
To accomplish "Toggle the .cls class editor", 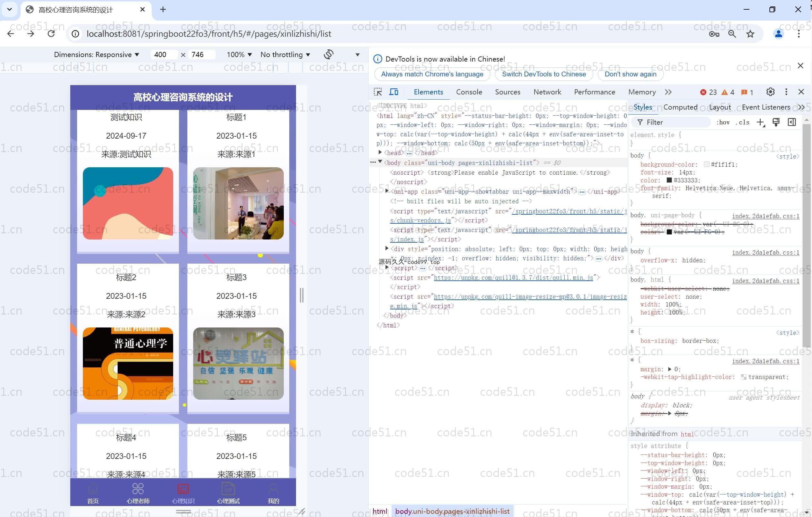I will 742,122.
